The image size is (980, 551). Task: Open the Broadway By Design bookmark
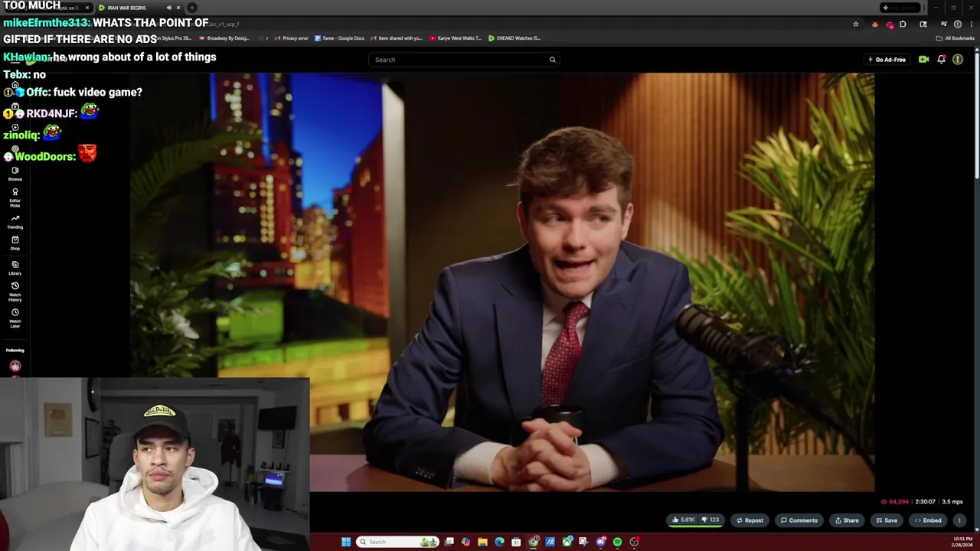(x=223, y=38)
